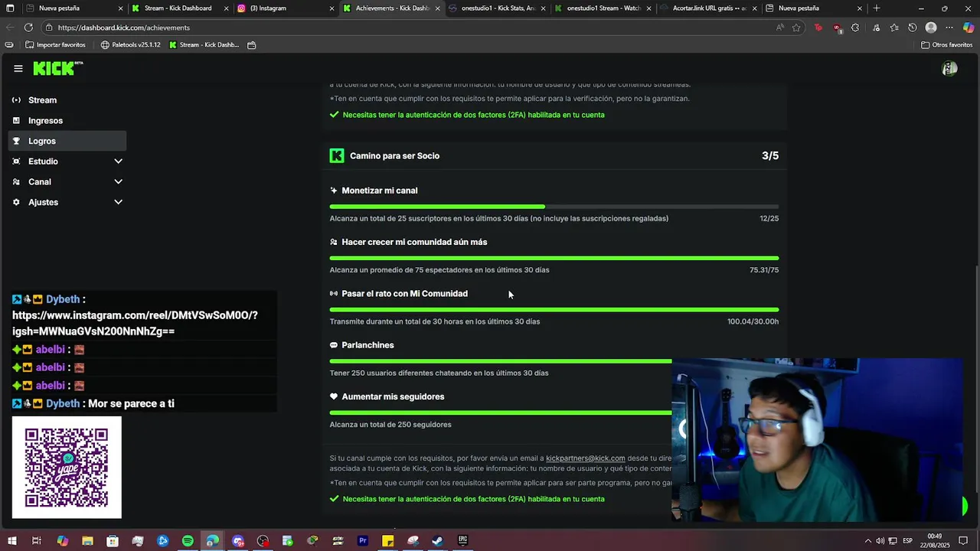Click the Kick logo in the dashboard header

pyautogui.click(x=57, y=69)
